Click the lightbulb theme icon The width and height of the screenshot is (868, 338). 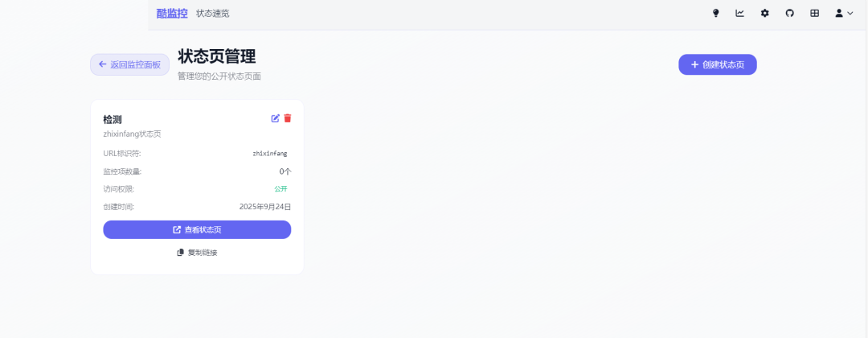coord(715,14)
